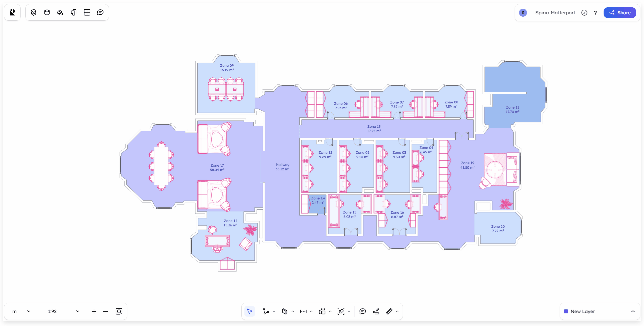Screen dimensions: 644x326
Task: Click the saved checkmark status icon
Action: (584, 13)
